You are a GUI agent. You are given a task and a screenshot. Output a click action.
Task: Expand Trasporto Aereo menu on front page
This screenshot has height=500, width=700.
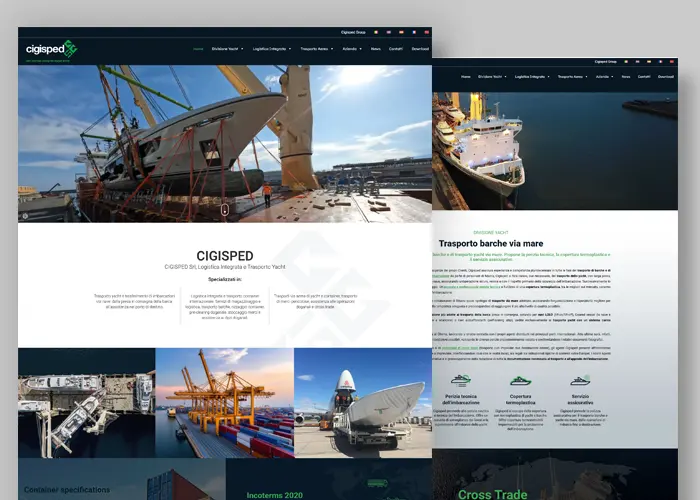pos(317,49)
